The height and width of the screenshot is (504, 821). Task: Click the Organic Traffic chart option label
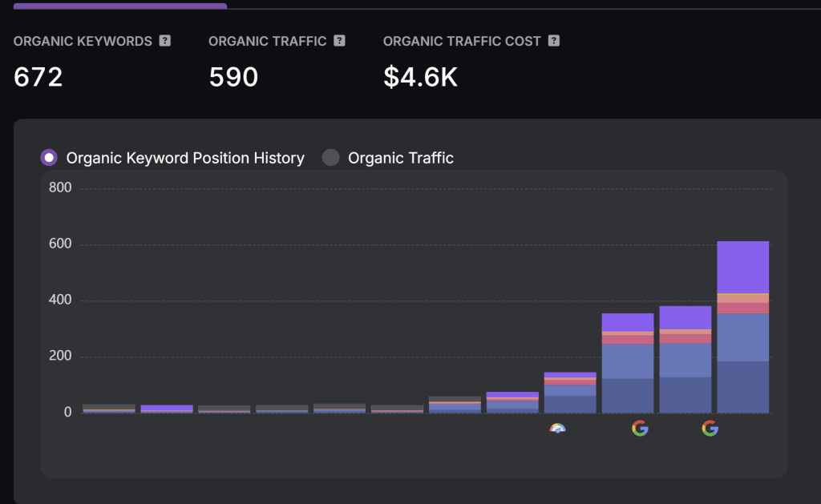pyautogui.click(x=400, y=158)
